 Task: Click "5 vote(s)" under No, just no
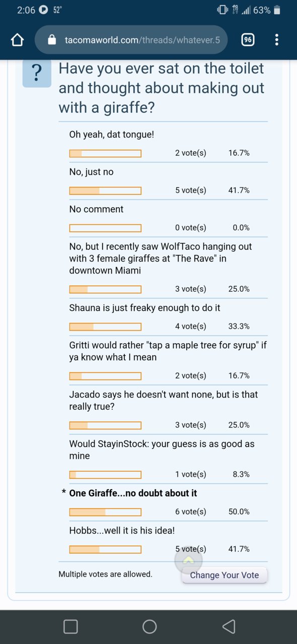click(191, 190)
